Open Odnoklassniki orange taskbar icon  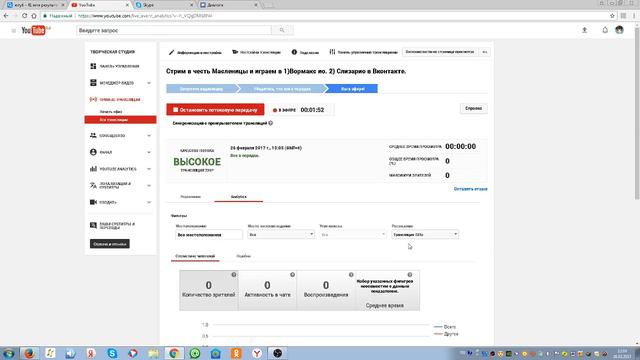tap(236, 353)
